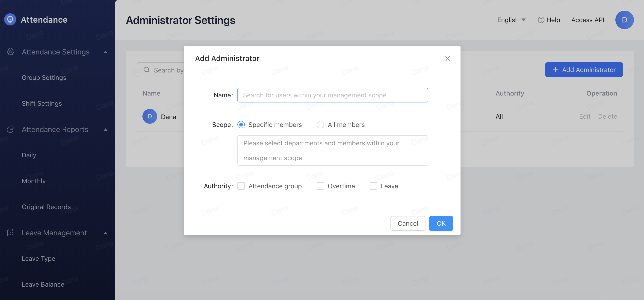Click the search magnifier icon
Image resolution: width=644 pixels, height=300 pixels.
[147, 70]
